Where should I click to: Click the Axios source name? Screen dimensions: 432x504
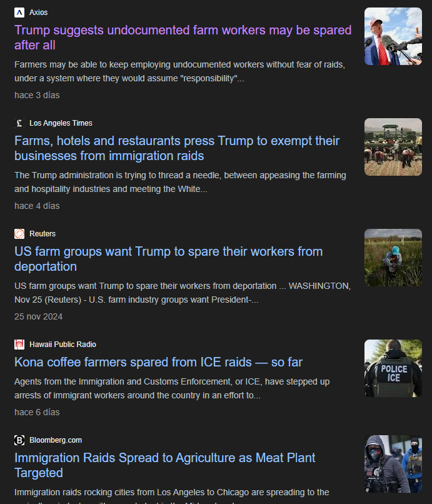[x=39, y=13]
